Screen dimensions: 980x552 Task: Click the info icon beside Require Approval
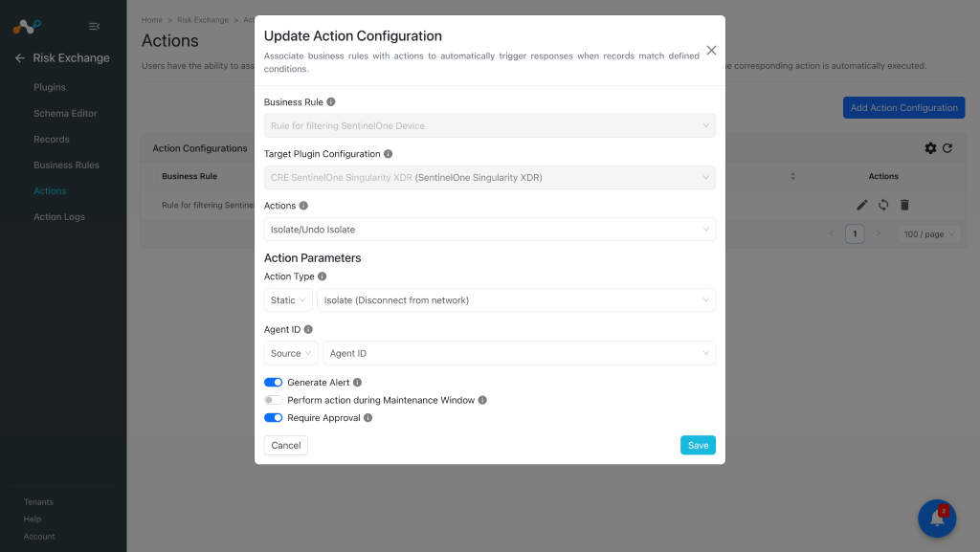(368, 418)
